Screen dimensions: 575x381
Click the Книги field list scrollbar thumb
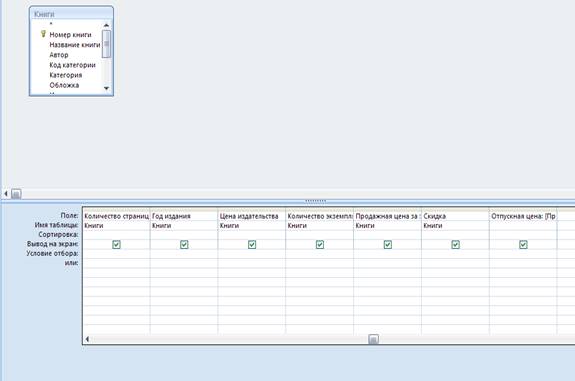(106, 44)
